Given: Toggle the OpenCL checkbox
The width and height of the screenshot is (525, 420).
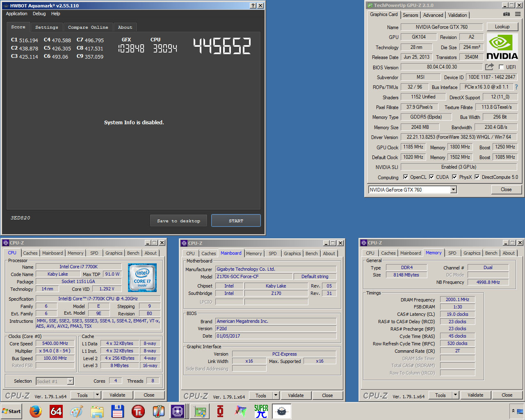Looking at the screenshot, I should (x=406, y=177).
